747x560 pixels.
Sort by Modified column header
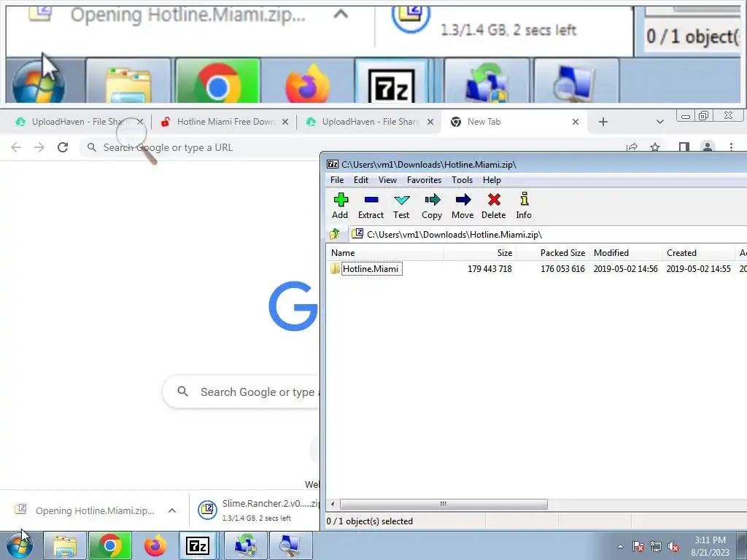(x=625, y=253)
